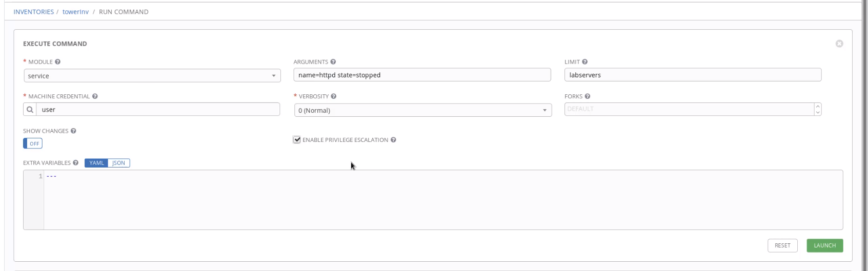Click in the Arguments input field
Screen dimensions: 868x271
click(422, 75)
